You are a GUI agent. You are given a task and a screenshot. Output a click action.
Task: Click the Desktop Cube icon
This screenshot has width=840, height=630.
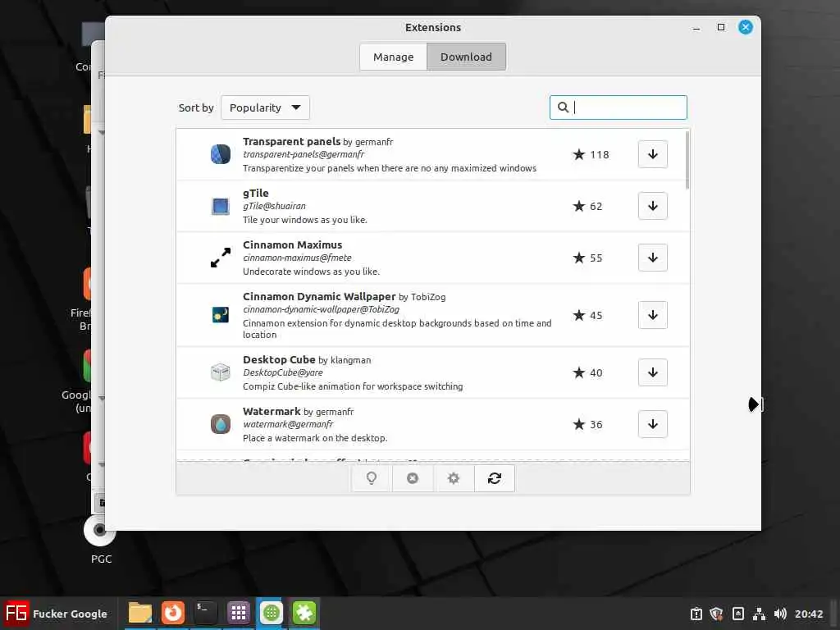click(220, 372)
